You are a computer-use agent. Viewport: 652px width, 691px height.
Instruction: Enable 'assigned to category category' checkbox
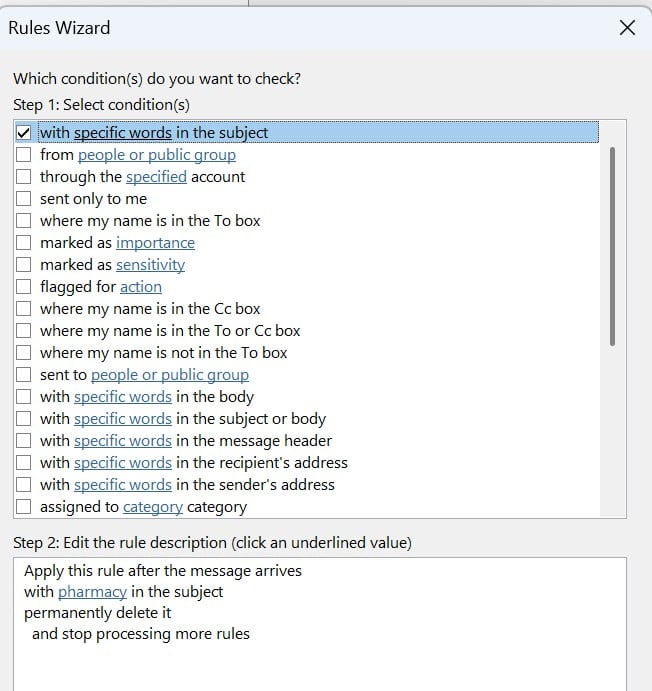coord(24,507)
